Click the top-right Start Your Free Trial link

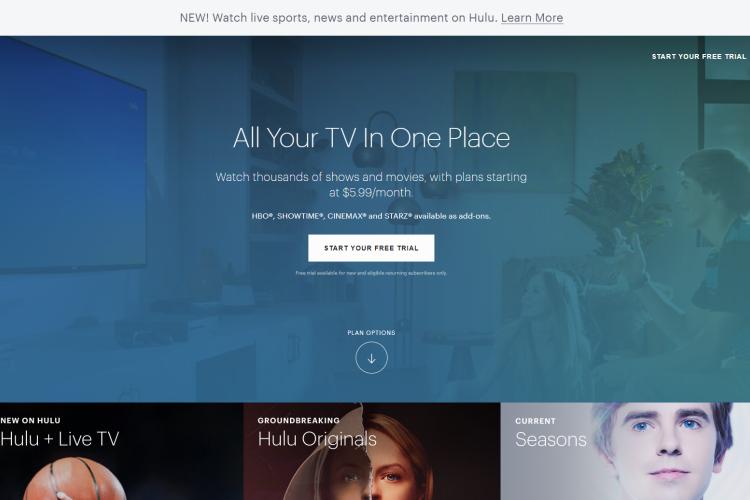[699, 56]
